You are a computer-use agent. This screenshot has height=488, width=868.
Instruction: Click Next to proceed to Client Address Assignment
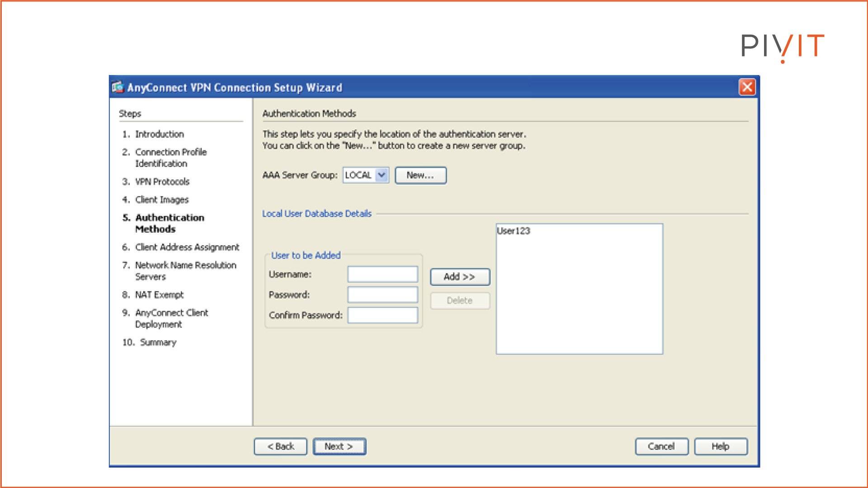(339, 446)
